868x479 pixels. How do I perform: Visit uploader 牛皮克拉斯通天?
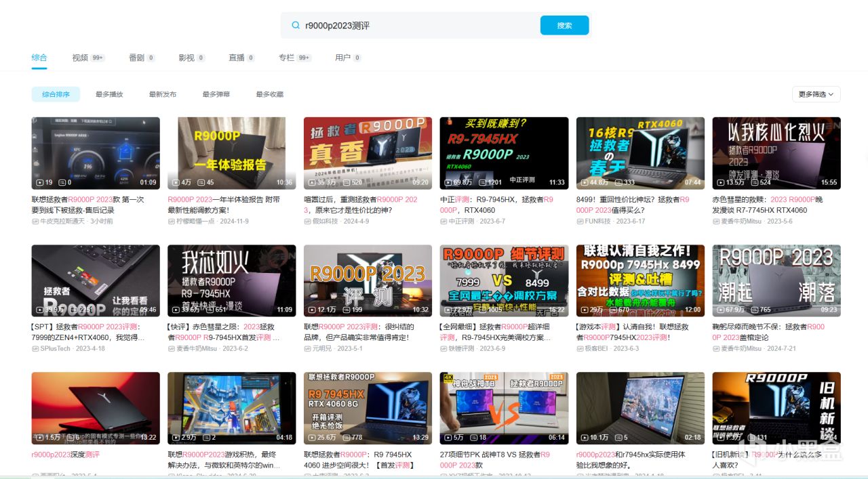pos(62,221)
